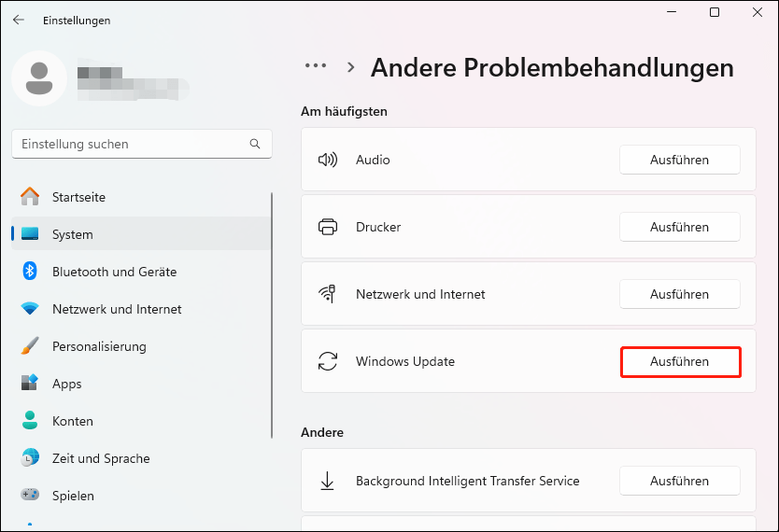Click the Background Intelligent Transfer Service label
779x532 pixels.
coord(468,481)
